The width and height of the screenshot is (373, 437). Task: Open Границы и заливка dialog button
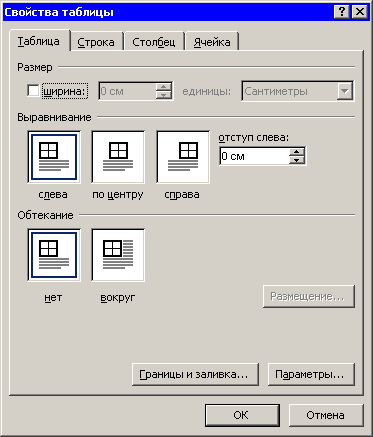point(195,374)
